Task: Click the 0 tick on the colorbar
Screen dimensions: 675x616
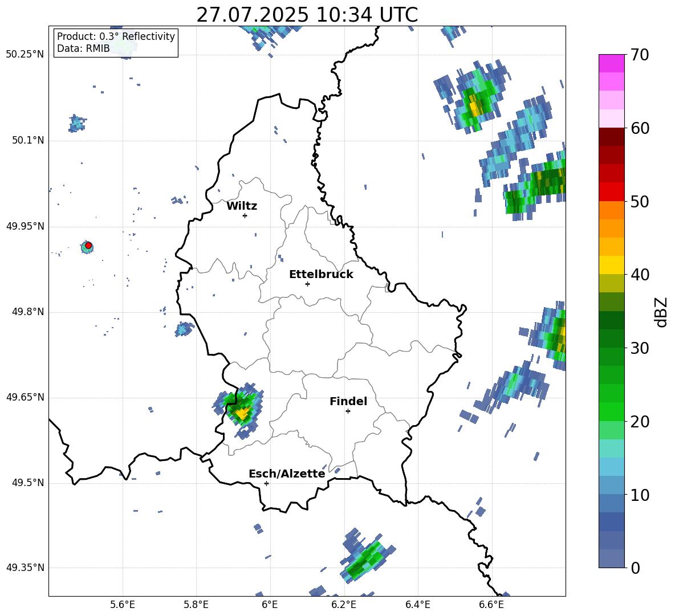Action: coord(635,568)
